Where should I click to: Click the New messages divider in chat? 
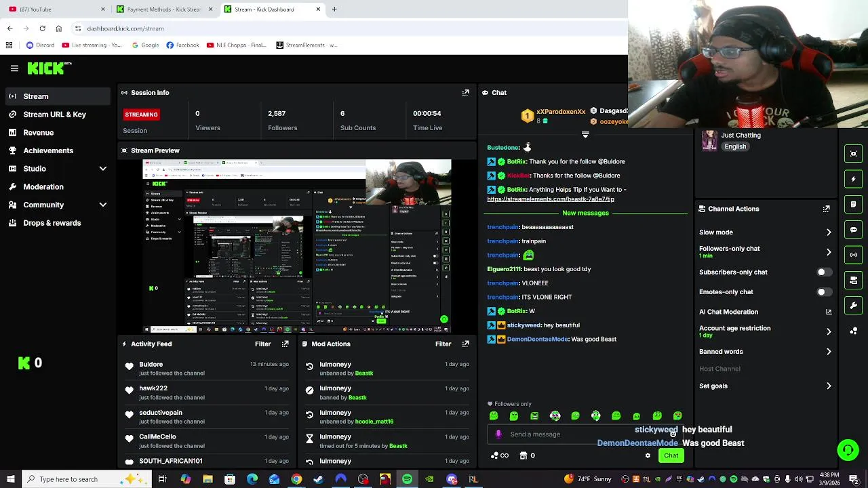[585, 213]
